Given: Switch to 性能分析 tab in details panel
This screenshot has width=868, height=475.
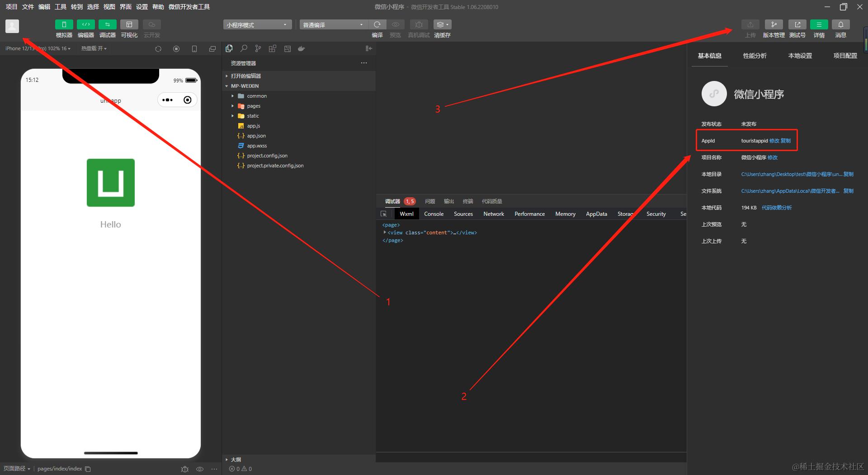Looking at the screenshot, I should click(x=755, y=56).
